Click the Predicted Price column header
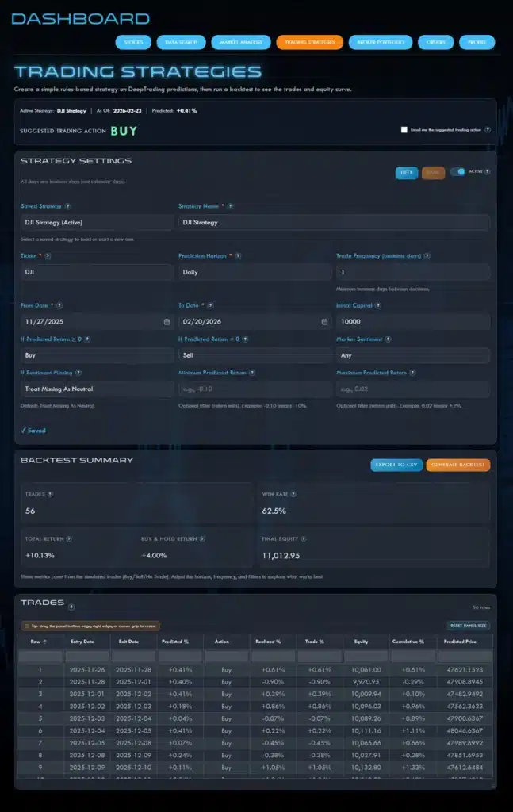The width and height of the screenshot is (513, 812). [460, 642]
